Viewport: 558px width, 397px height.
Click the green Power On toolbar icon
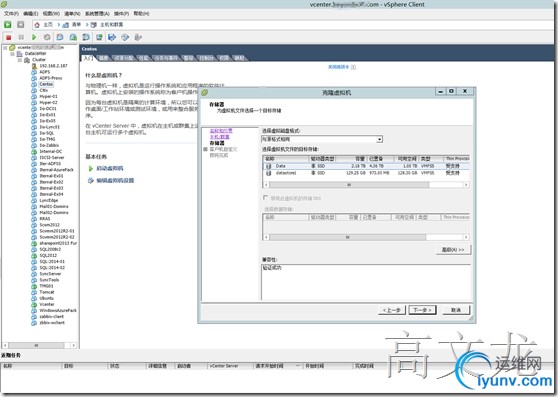pyautogui.click(x=34, y=37)
